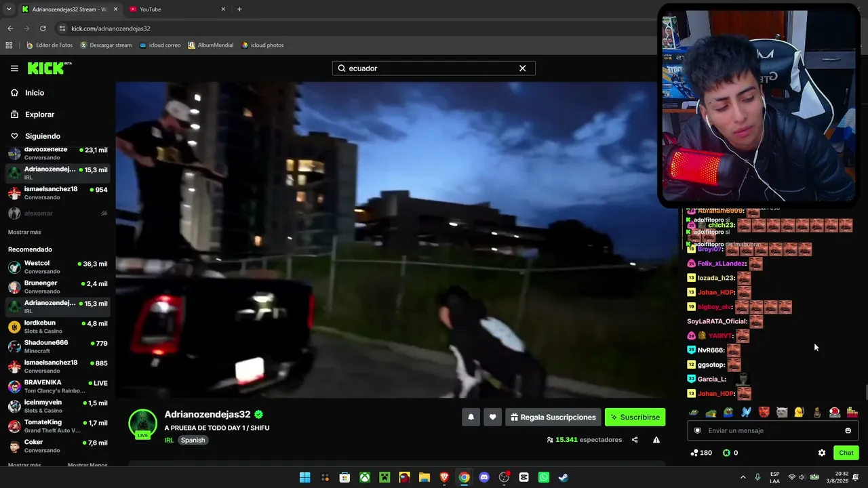Insert the red angry face quick emote
Image resolution: width=868 pixels, height=488 pixels.
click(764, 412)
